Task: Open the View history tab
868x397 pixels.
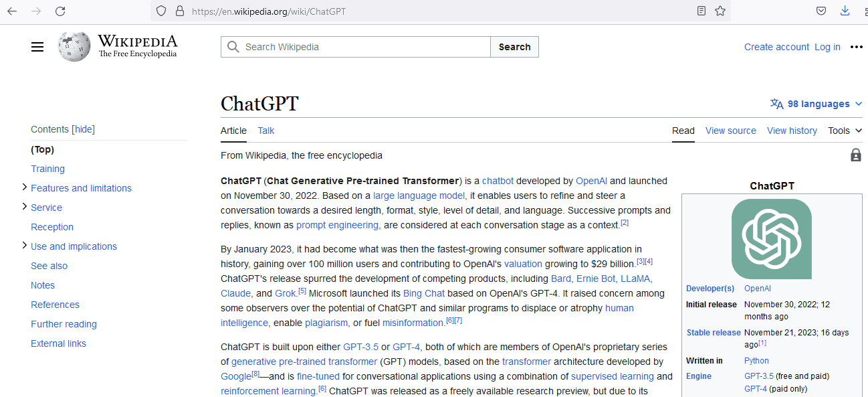Action: (x=792, y=131)
